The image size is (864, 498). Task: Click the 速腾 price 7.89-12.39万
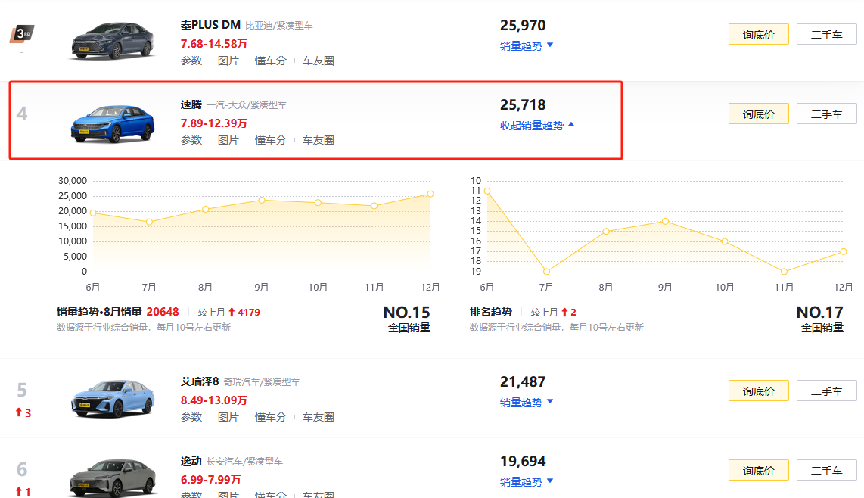click(x=214, y=123)
